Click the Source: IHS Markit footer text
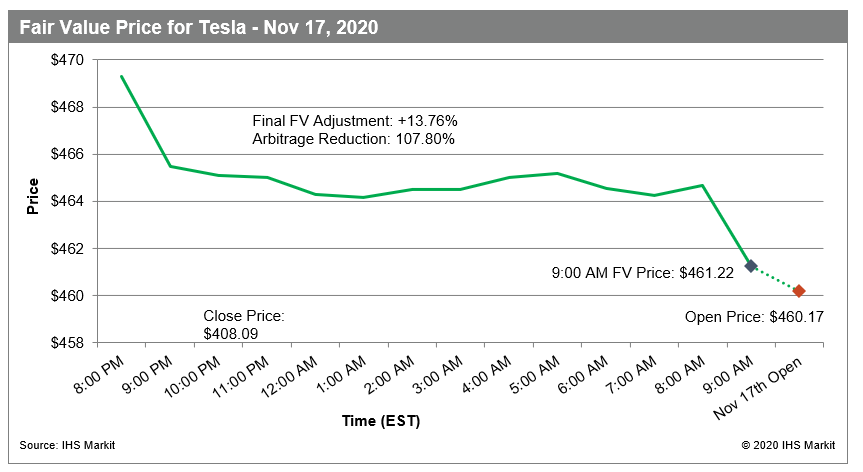 coord(67,445)
